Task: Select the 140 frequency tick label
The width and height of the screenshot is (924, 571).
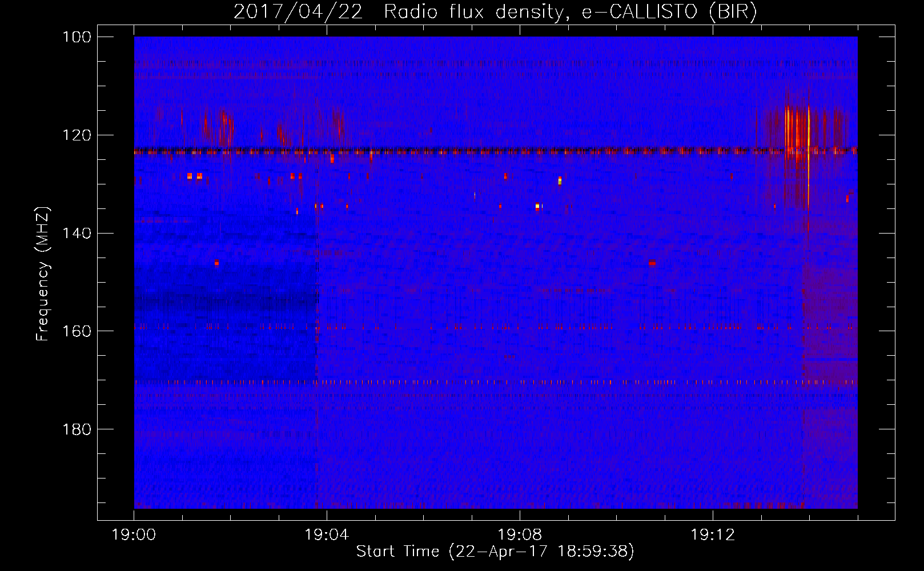Action: tap(77, 234)
